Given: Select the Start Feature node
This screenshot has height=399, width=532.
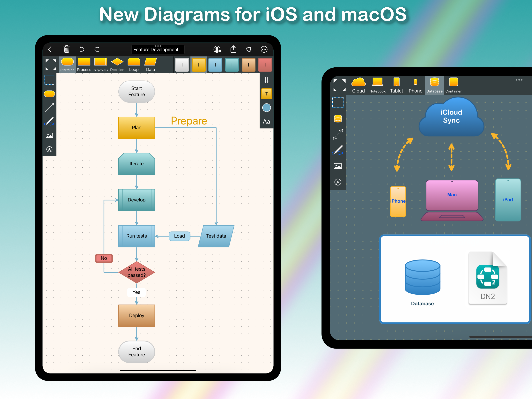Looking at the screenshot, I should click(x=137, y=91).
